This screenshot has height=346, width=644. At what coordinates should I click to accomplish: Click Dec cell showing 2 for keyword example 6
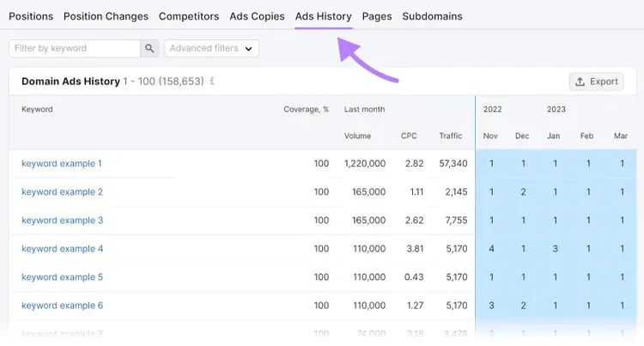coord(523,306)
